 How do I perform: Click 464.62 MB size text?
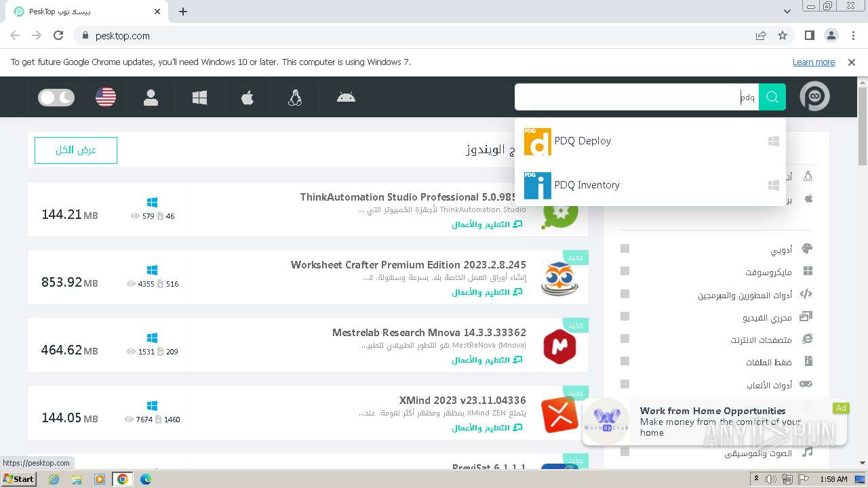point(70,350)
